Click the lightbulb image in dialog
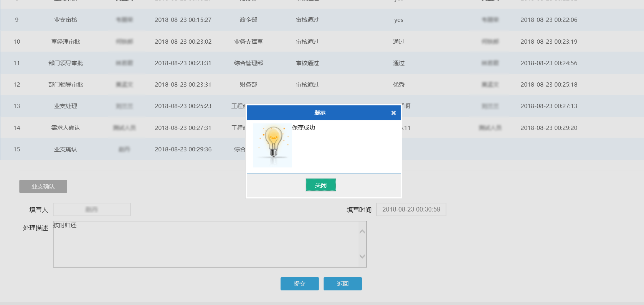This screenshot has width=644, height=305. point(272,145)
